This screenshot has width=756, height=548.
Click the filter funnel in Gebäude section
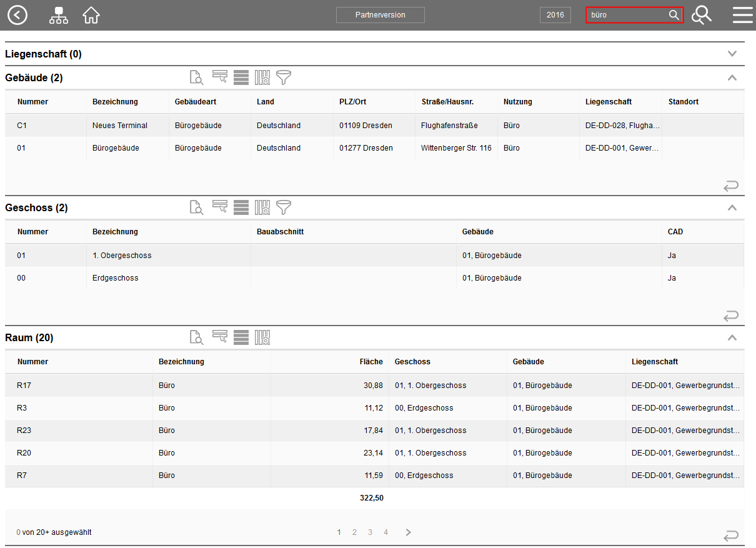[284, 77]
